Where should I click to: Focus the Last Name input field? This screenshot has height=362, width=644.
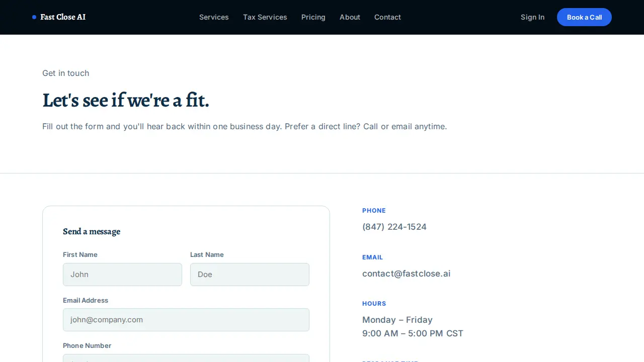tap(250, 275)
